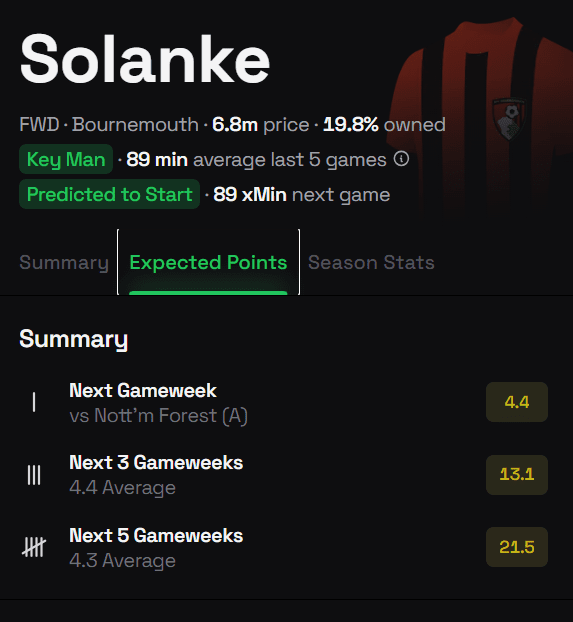Switch to the Season Stats tab
The width and height of the screenshot is (573, 622).
coord(371,263)
